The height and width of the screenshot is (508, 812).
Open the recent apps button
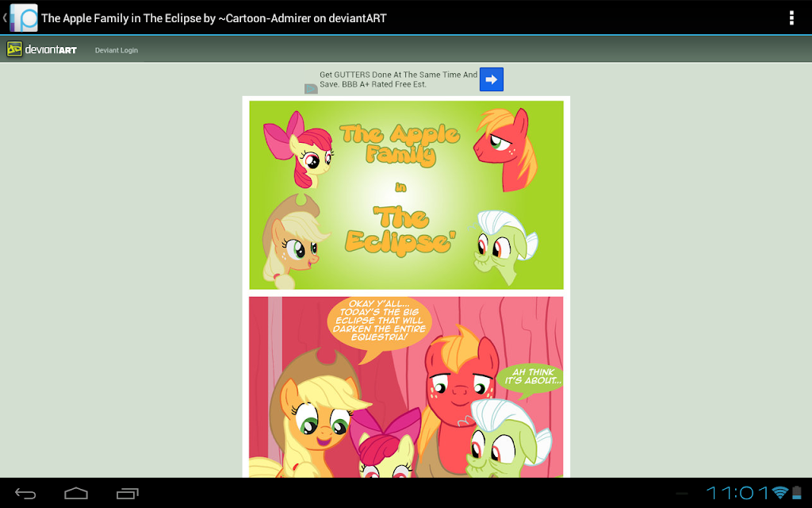point(128,493)
